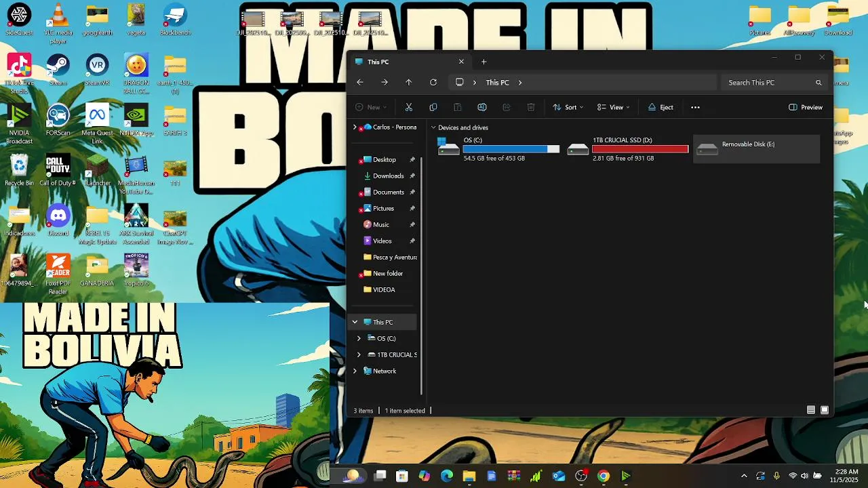Select Removable Disk (E:) drive
The width and height of the screenshot is (868, 488).
(x=757, y=149)
